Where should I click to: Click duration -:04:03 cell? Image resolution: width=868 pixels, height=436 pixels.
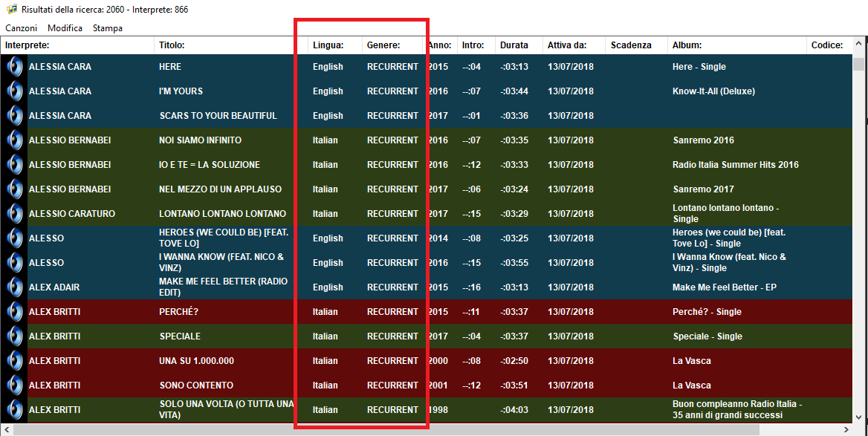coord(514,409)
